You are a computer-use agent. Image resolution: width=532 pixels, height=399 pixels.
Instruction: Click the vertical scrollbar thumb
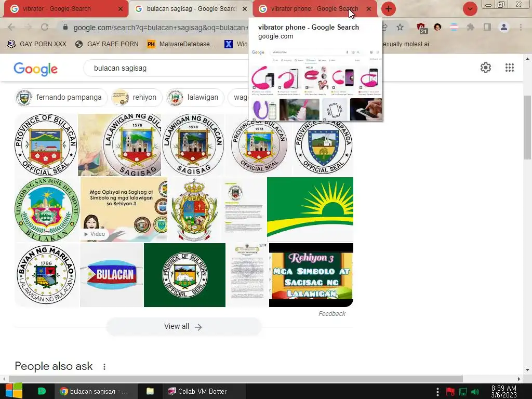click(x=528, y=127)
